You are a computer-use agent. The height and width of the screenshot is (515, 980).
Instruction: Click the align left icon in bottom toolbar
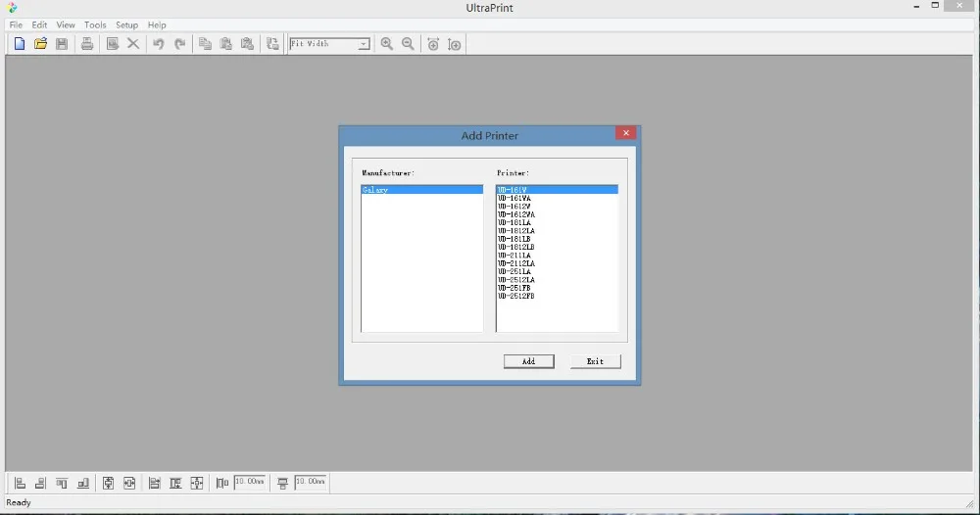20,483
